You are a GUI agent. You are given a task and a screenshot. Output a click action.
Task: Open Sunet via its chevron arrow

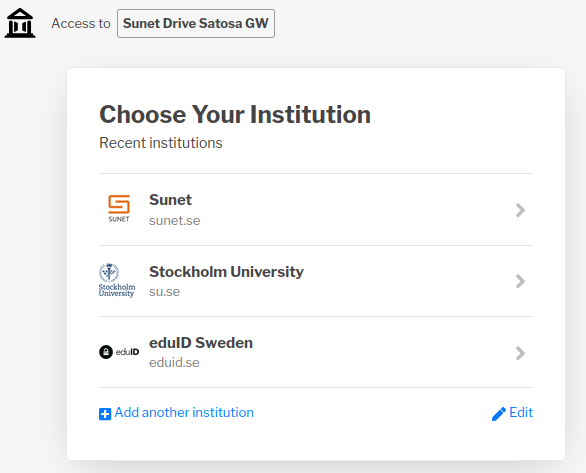pos(520,210)
